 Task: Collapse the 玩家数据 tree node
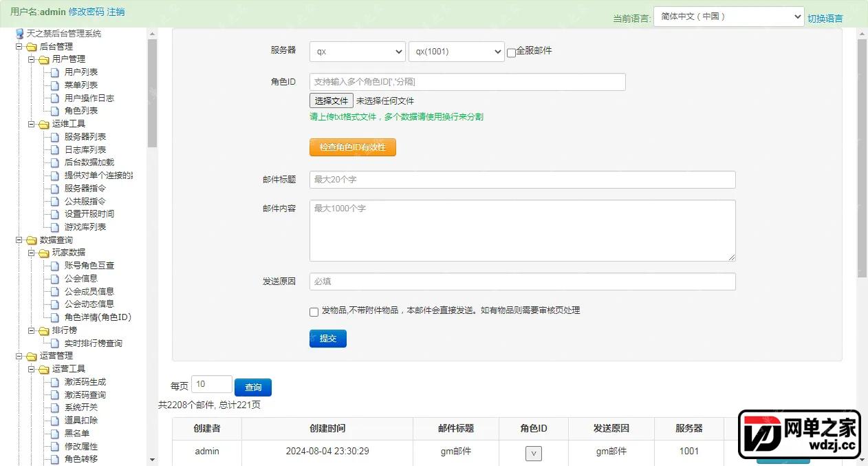point(32,253)
